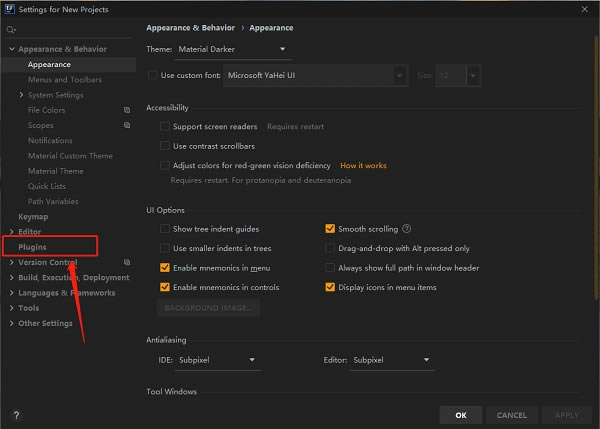Viewport: 600px width, 429px height.
Task: Expand the Version Control node
Action: pyautogui.click(x=12, y=262)
